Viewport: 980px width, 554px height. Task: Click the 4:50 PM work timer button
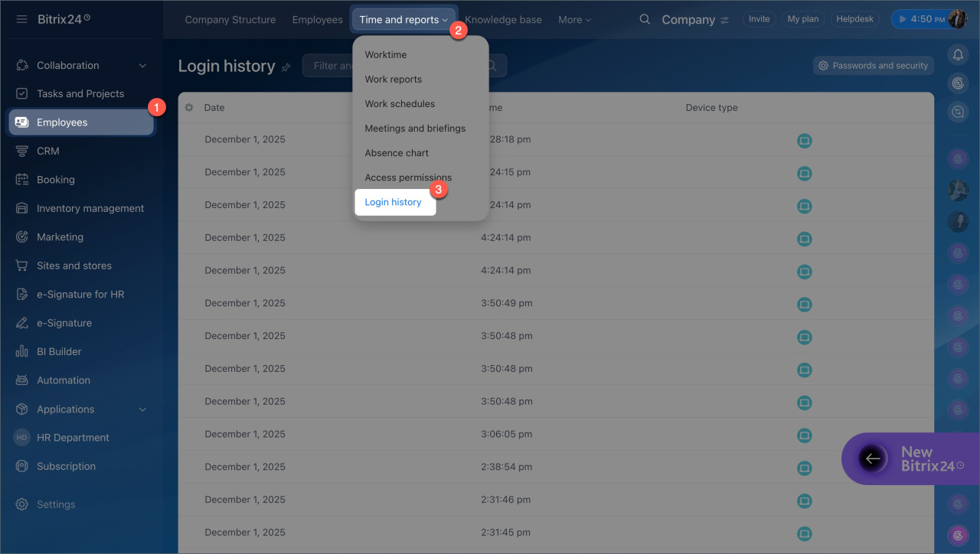tap(919, 19)
